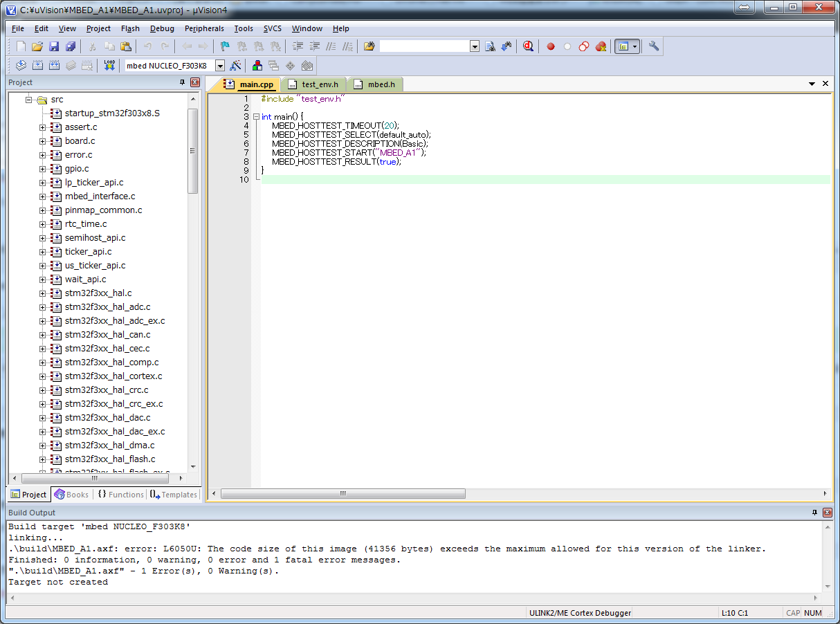The width and height of the screenshot is (840, 624).
Task: Expand the board.c tree node
Action: [43, 141]
